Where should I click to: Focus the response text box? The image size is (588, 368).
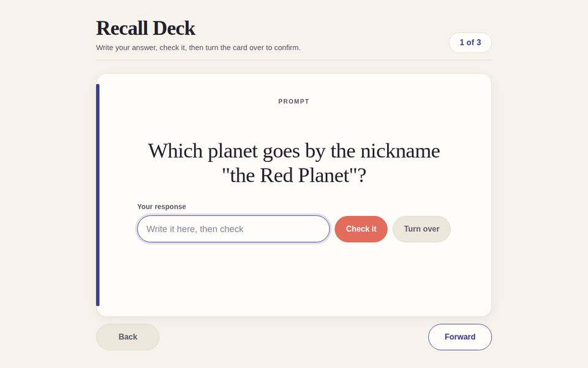pyautogui.click(x=233, y=229)
